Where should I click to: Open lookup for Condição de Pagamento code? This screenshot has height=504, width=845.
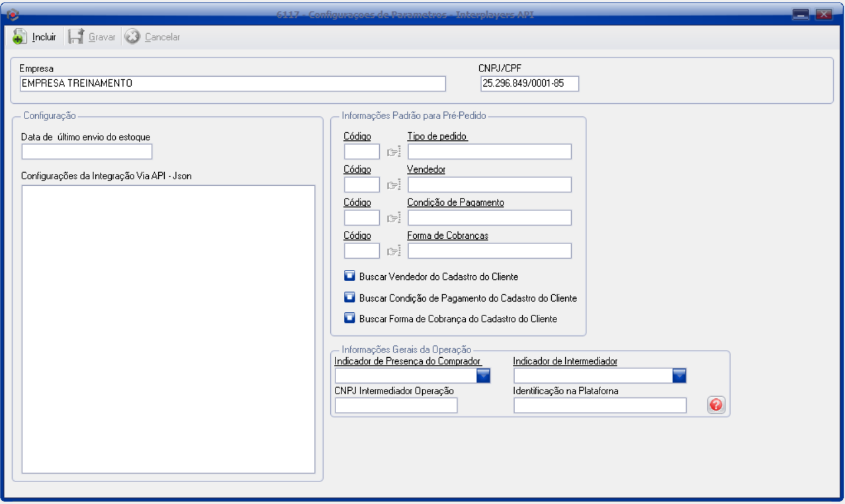[x=394, y=218]
